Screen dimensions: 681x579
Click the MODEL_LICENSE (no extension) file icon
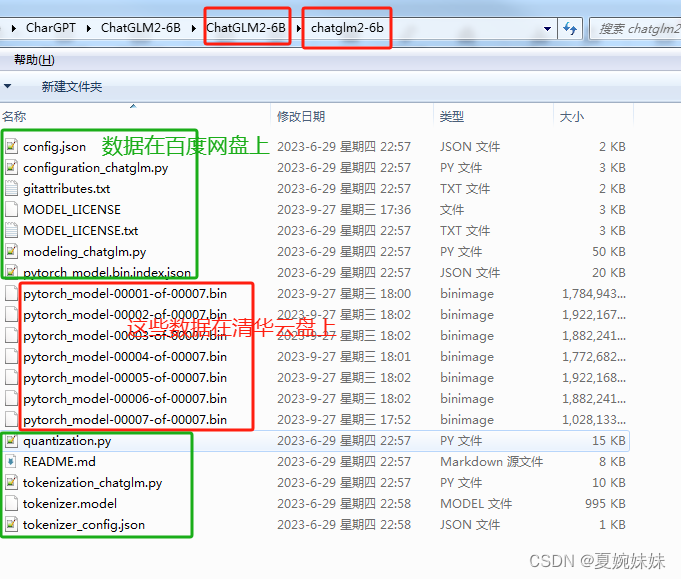(11, 209)
